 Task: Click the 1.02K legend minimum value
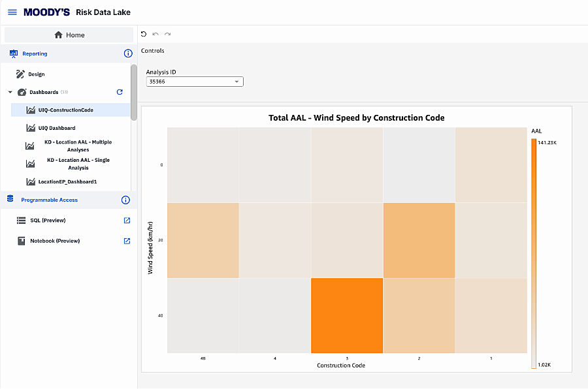click(x=544, y=365)
